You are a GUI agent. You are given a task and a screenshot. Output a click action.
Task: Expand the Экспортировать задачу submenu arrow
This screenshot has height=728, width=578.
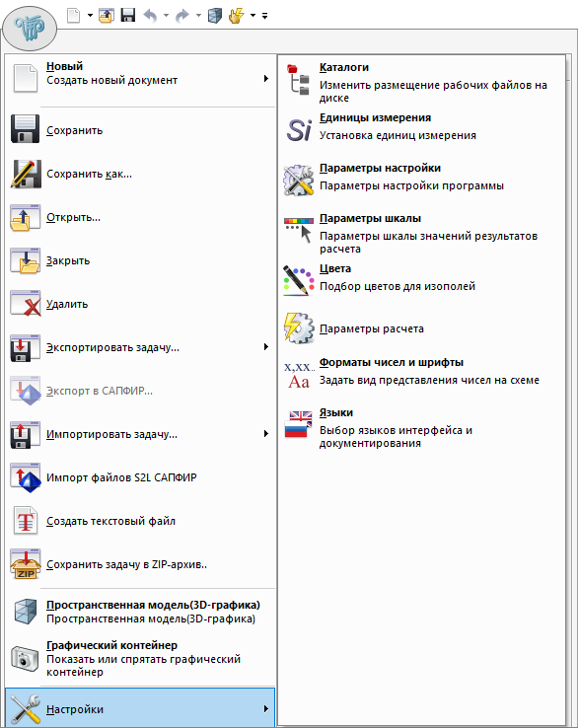tap(266, 347)
